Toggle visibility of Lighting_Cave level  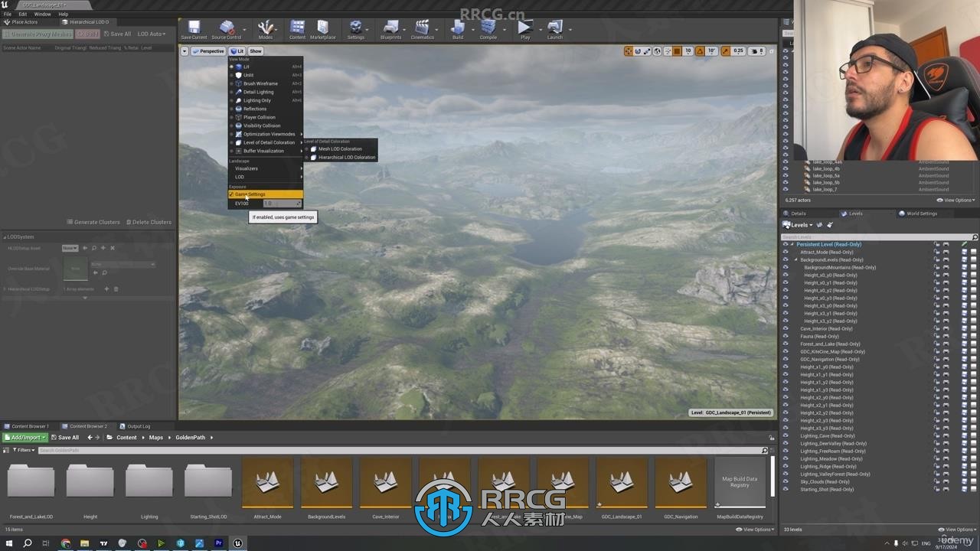pos(786,435)
